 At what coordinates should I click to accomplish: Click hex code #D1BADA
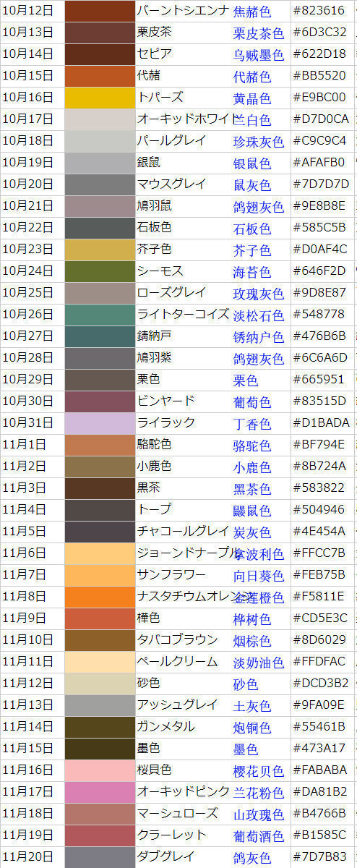pos(321,422)
